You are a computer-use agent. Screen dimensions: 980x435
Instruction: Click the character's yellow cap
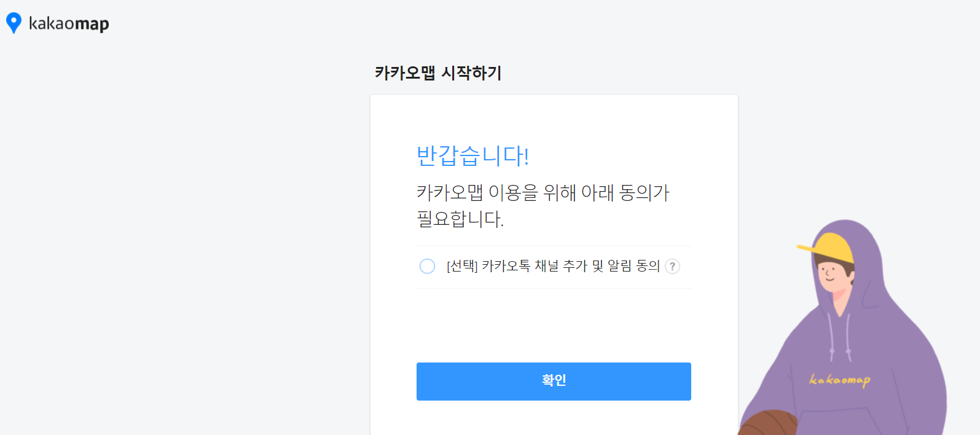coord(828,248)
